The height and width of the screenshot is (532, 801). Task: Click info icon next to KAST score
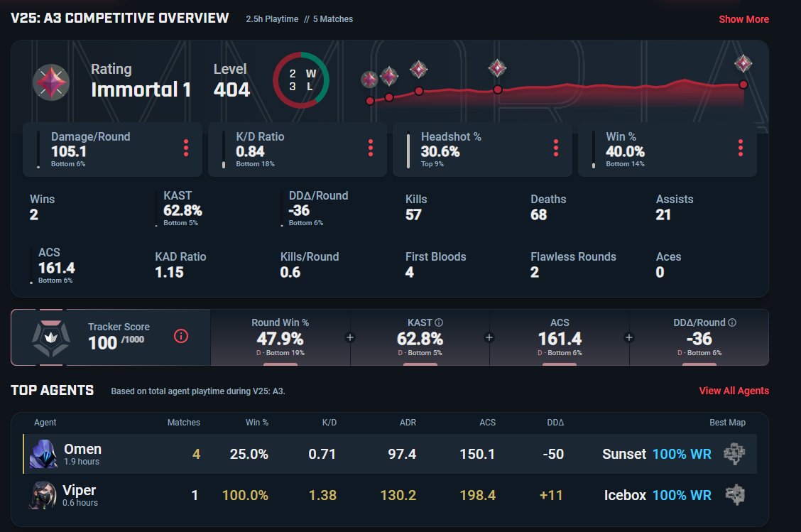coord(439,322)
